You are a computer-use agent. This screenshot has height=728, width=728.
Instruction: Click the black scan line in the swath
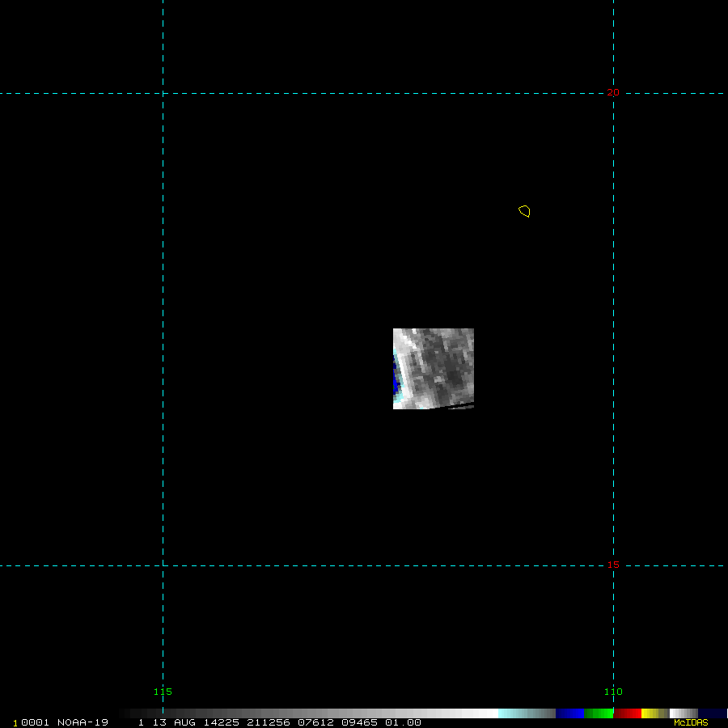point(453,405)
